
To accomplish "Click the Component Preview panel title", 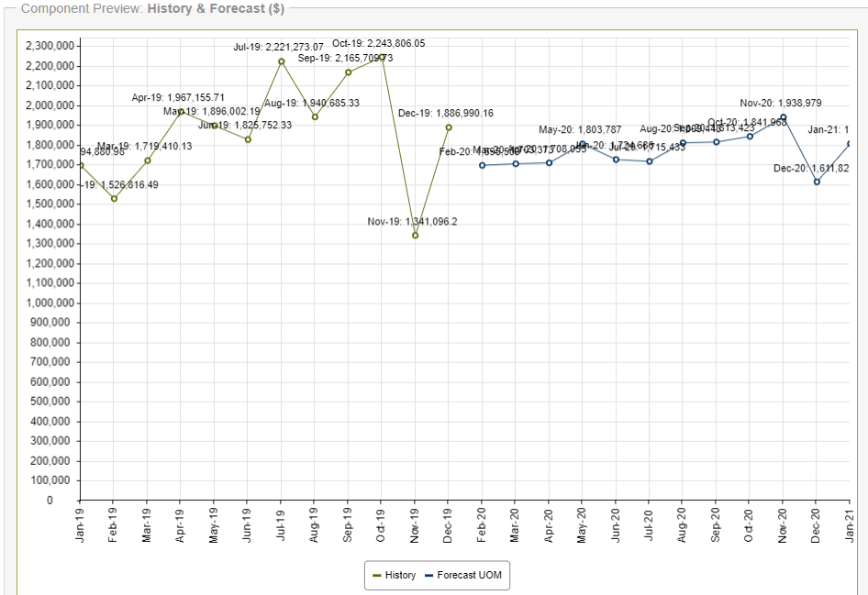I will 152,8.
